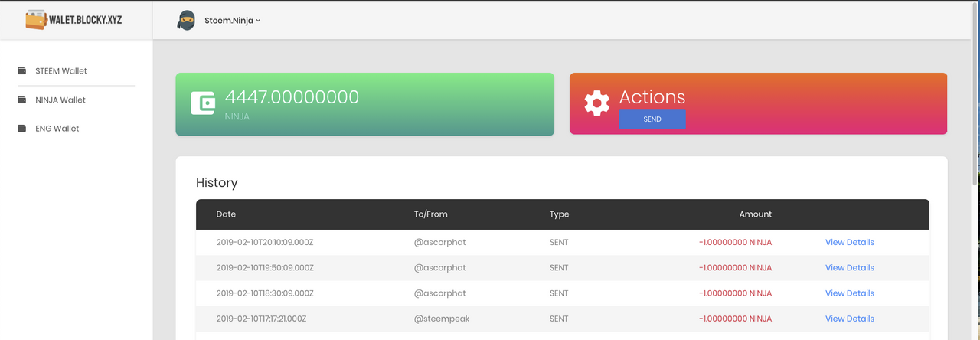Open STEEM Wallet in sidebar
The height and width of the screenshot is (340, 980).
61,70
